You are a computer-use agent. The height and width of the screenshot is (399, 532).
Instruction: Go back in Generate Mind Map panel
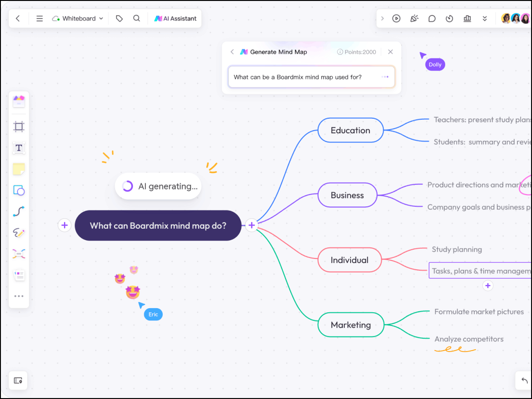pyautogui.click(x=232, y=52)
